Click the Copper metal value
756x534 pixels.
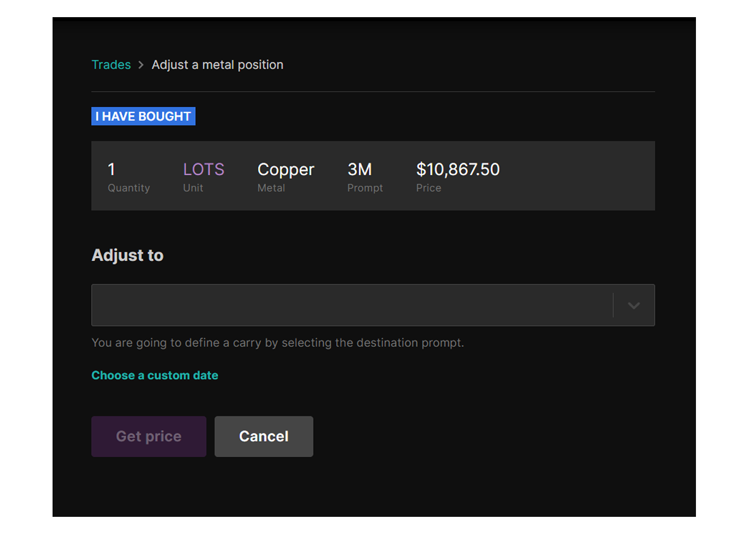point(286,169)
